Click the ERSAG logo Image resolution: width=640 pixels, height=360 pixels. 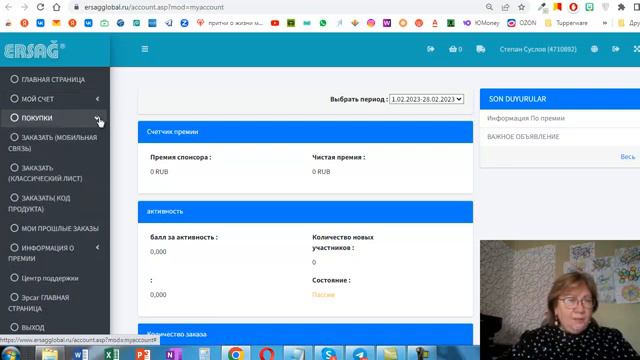(34, 50)
